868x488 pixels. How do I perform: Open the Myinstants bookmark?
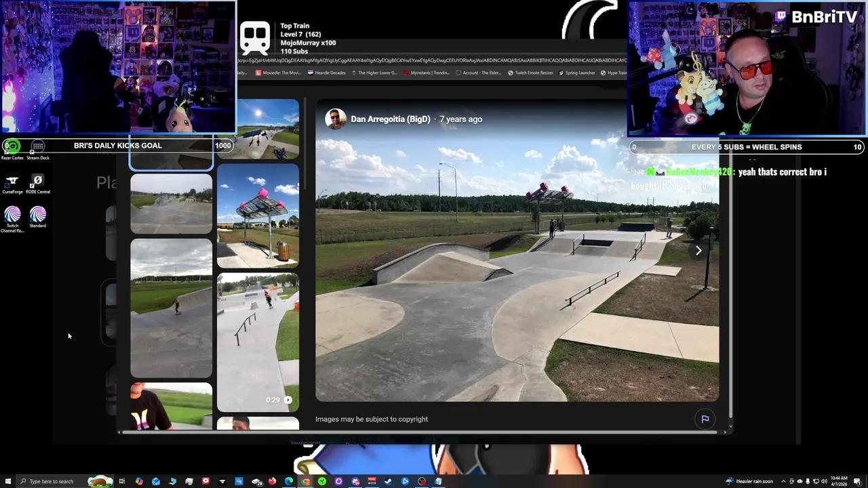click(x=427, y=73)
